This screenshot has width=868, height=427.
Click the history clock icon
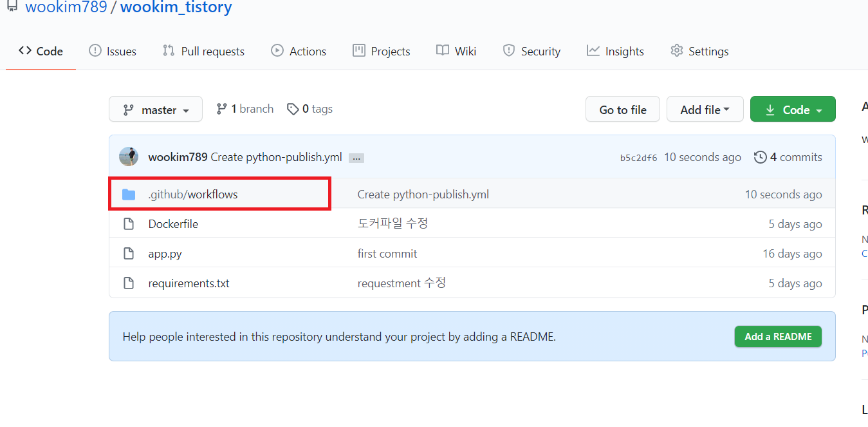tap(761, 157)
